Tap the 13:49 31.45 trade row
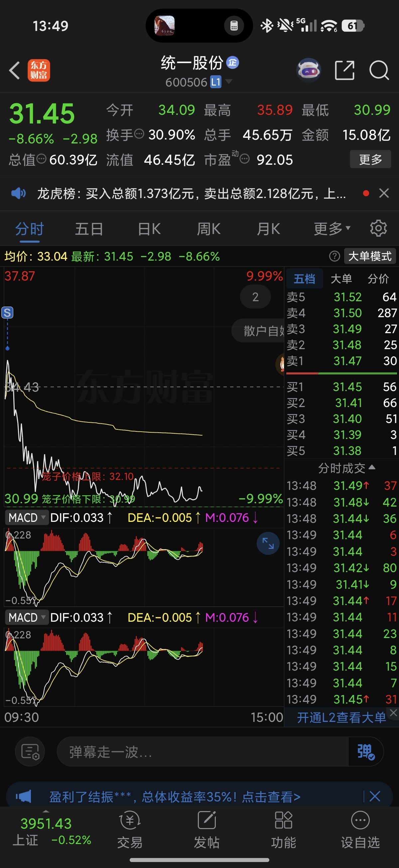 pos(341,699)
